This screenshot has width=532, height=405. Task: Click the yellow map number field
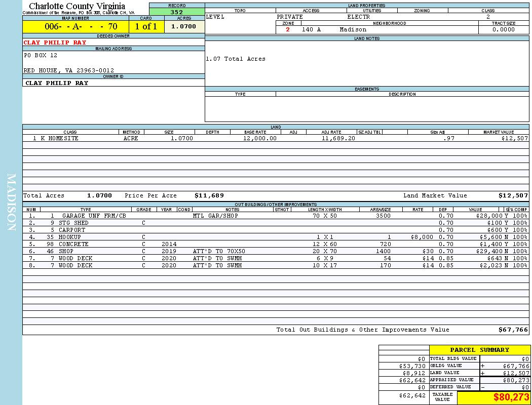tap(75, 26)
